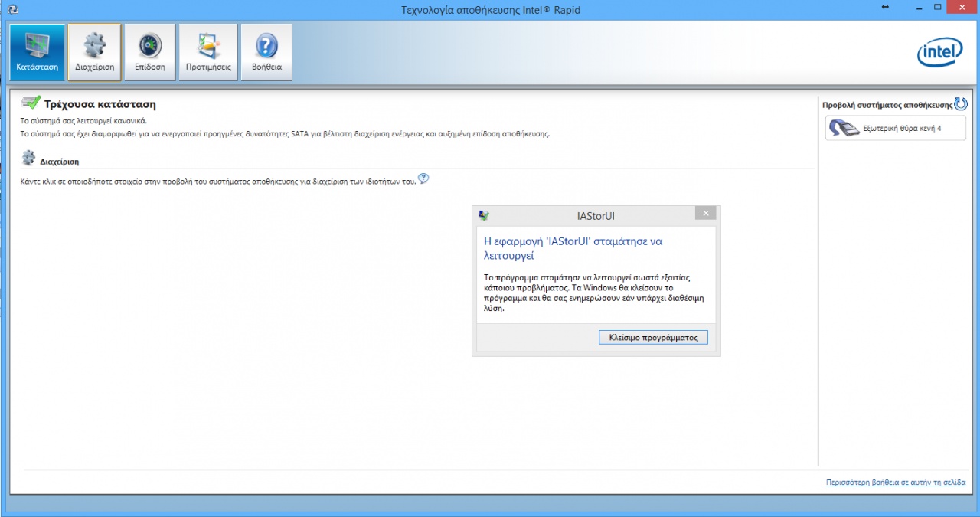This screenshot has width=980, height=517.
Task: Click the resize arrows icon in title bar
Action: 885,7
